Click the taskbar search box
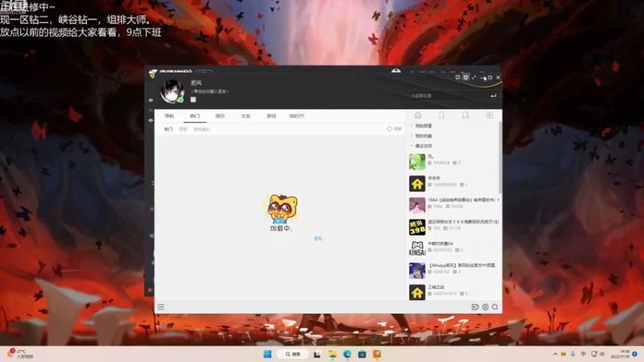The width and height of the screenshot is (644, 362). click(293, 354)
